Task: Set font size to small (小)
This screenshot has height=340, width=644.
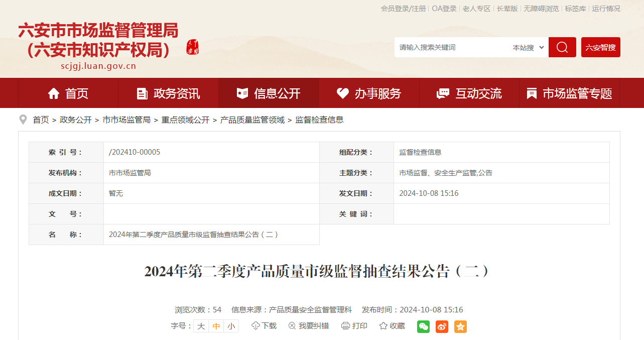Action: pyautogui.click(x=231, y=326)
